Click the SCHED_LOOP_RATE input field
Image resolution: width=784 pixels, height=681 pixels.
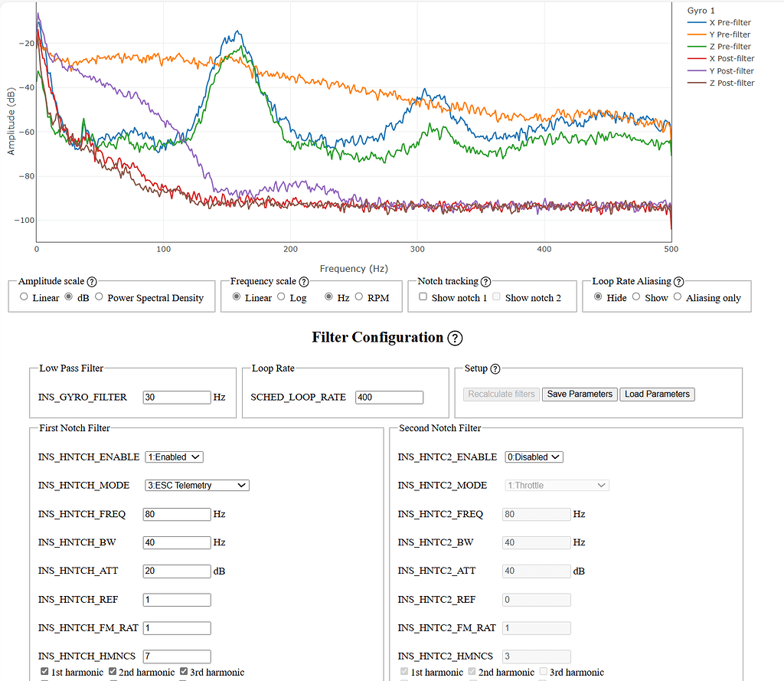point(389,398)
